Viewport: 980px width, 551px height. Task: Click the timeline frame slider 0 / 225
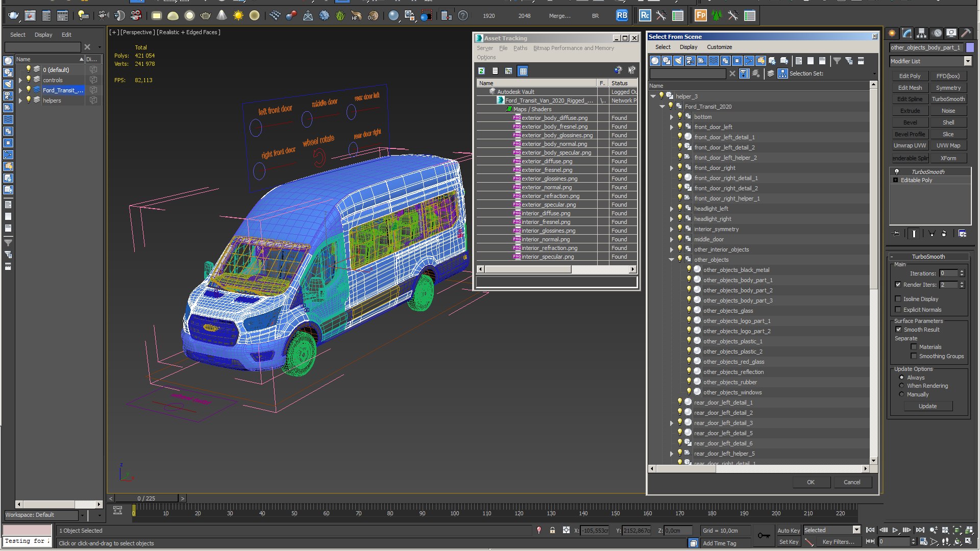click(x=146, y=498)
